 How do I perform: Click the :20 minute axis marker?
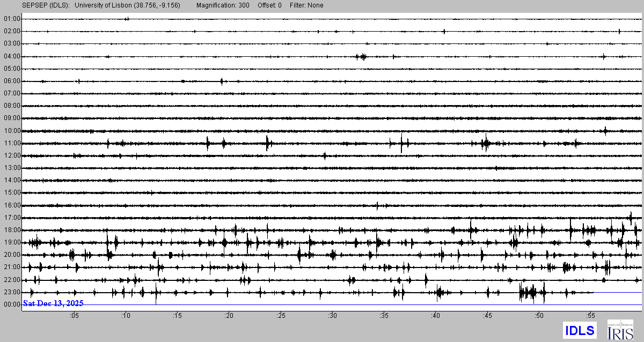coord(229,316)
